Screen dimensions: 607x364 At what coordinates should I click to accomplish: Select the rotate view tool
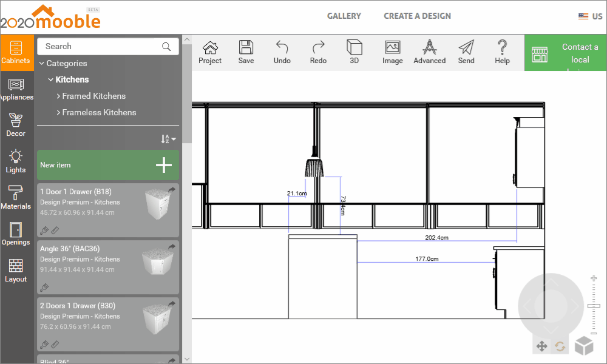[x=560, y=346]
